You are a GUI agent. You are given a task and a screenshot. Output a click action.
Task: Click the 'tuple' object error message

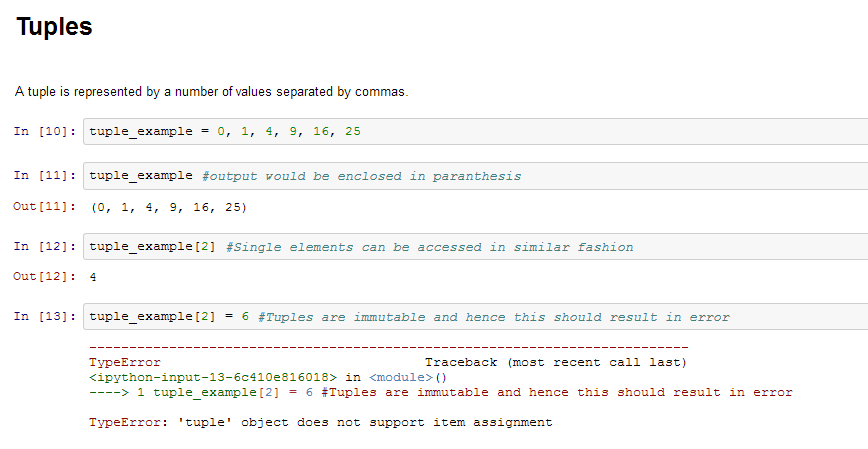pyautogui.click(x=320, y=423)
